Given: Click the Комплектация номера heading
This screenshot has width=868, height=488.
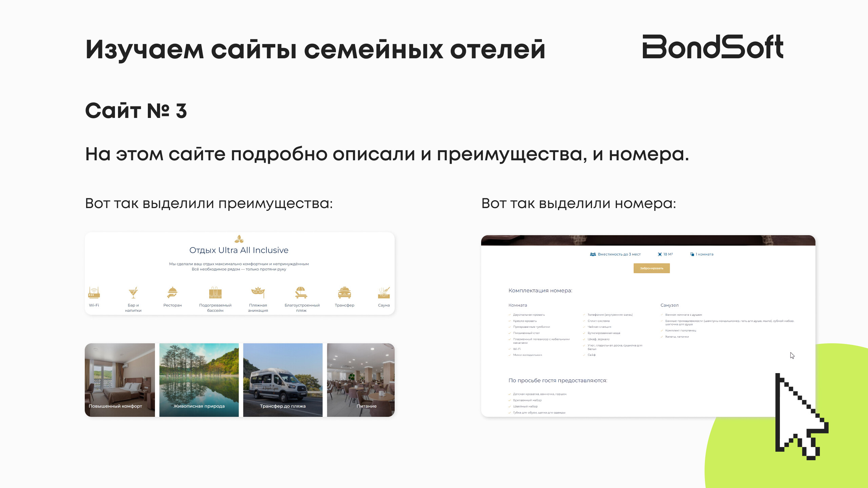Looking at the screenshot, I should tap(540, 290).
